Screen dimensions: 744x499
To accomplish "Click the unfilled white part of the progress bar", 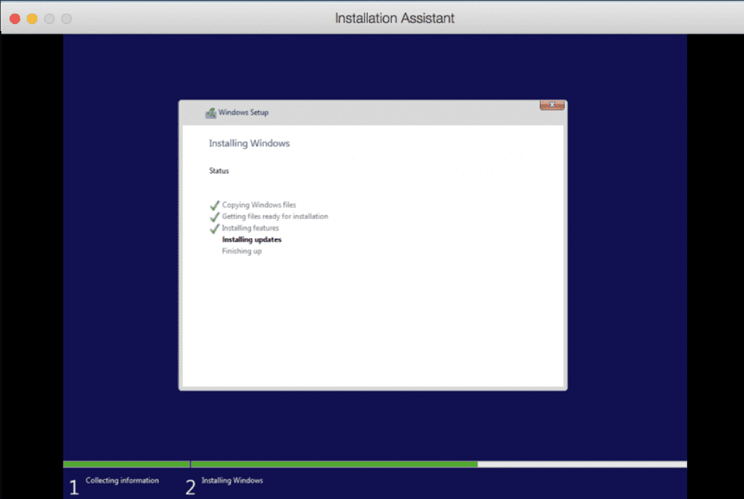I will click(580, 464).
